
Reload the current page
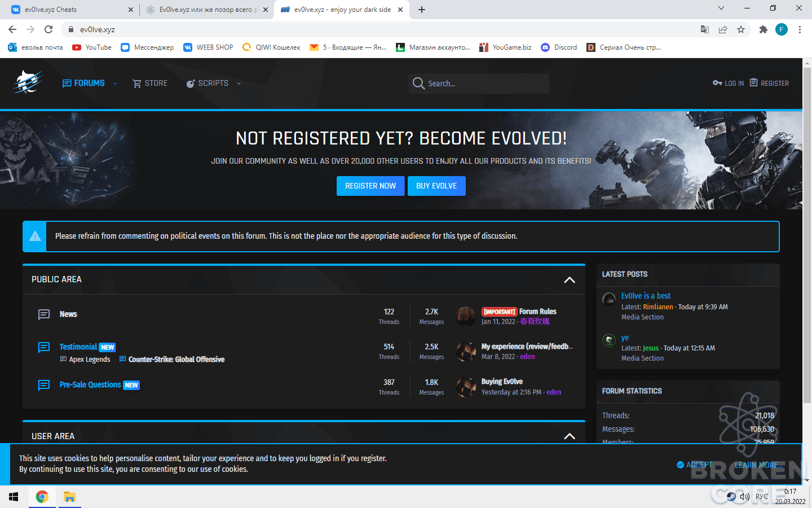pyautogui.click(x=48, y=29)
